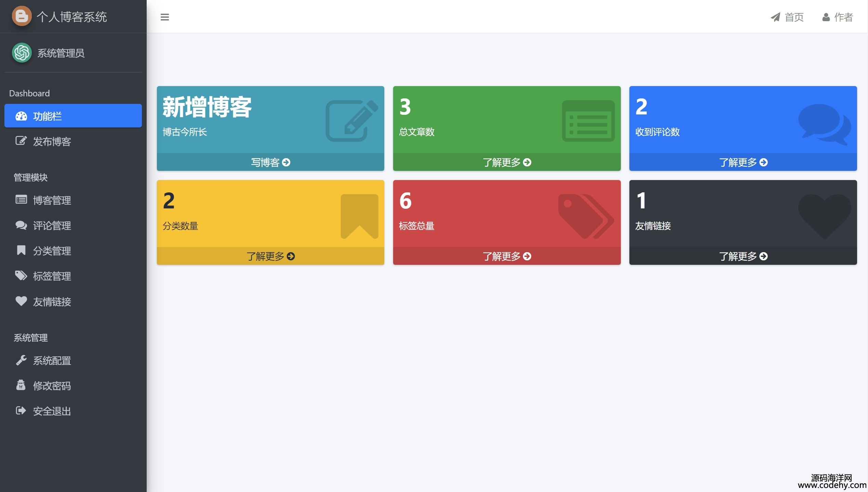868x492 pixels.
Task: Click the system administrator avatar
Action: pos(22,53)
